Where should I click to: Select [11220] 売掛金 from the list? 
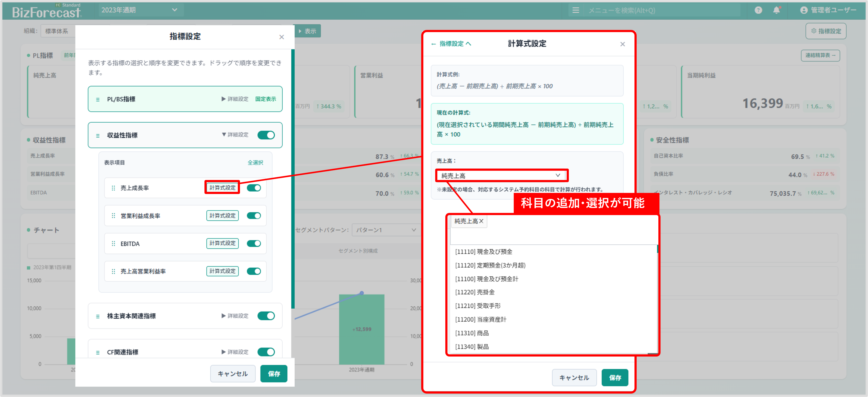(475, 292)
